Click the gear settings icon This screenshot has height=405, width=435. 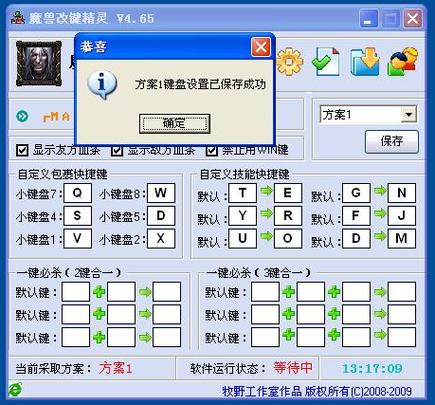pos(290,62)
